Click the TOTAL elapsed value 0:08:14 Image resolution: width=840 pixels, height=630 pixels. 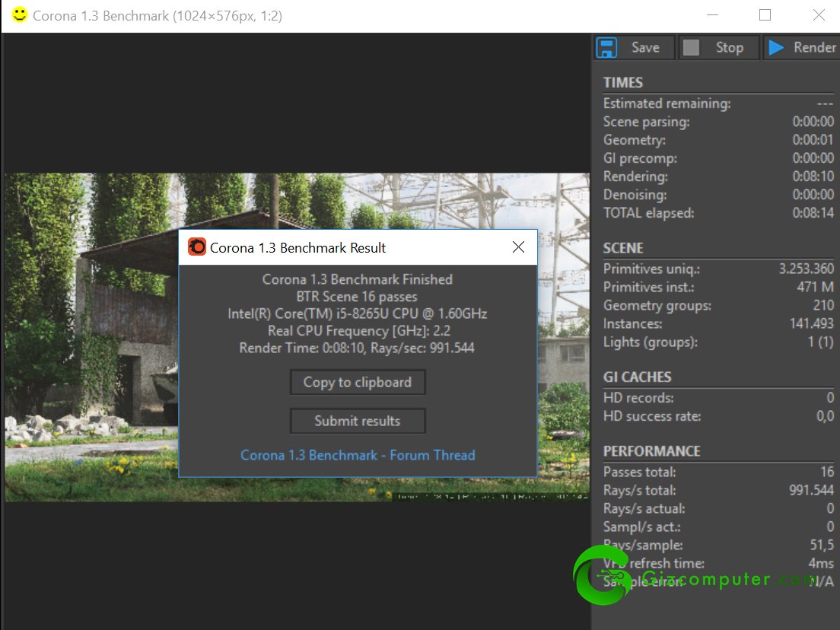click(813, 213)
